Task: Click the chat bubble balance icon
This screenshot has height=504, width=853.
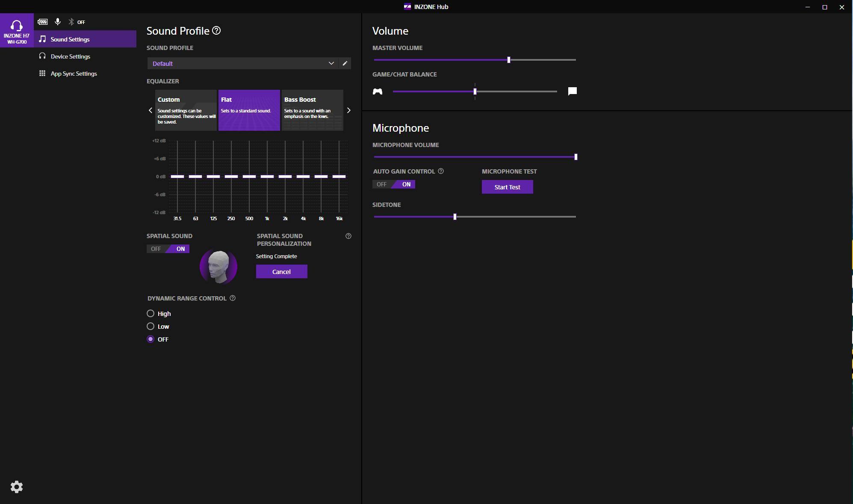Action: coord(572,91)
